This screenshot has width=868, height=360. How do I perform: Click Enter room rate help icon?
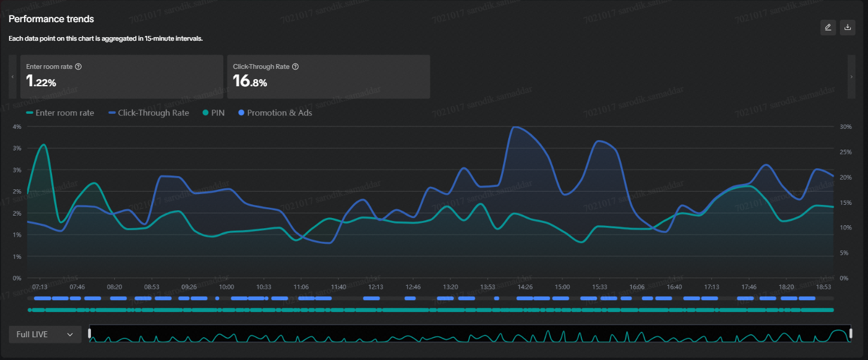[x=78, y=66]
